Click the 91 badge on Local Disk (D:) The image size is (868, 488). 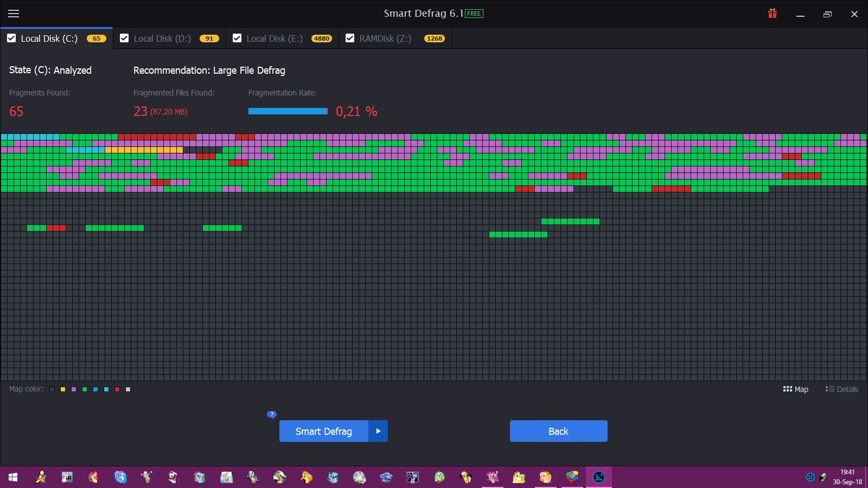pos(209,38)
